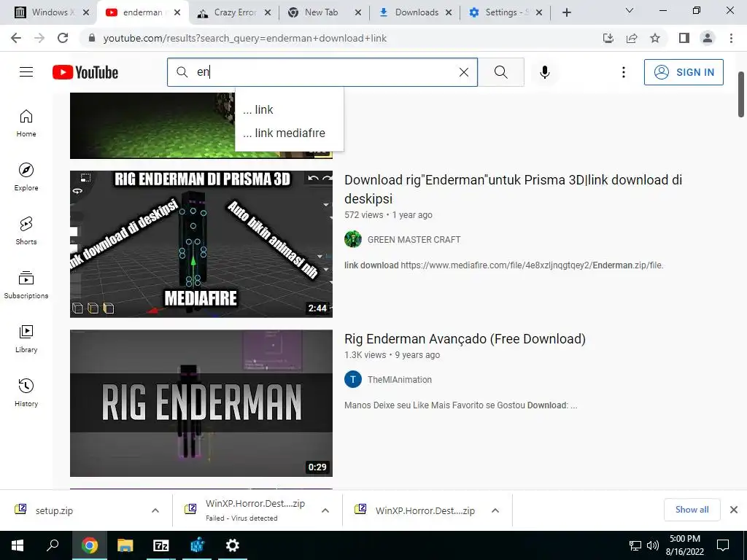The image size is (747, 560).
Task: Open 7-Zip from the taskbar
Action: click(x=161, y=545)
